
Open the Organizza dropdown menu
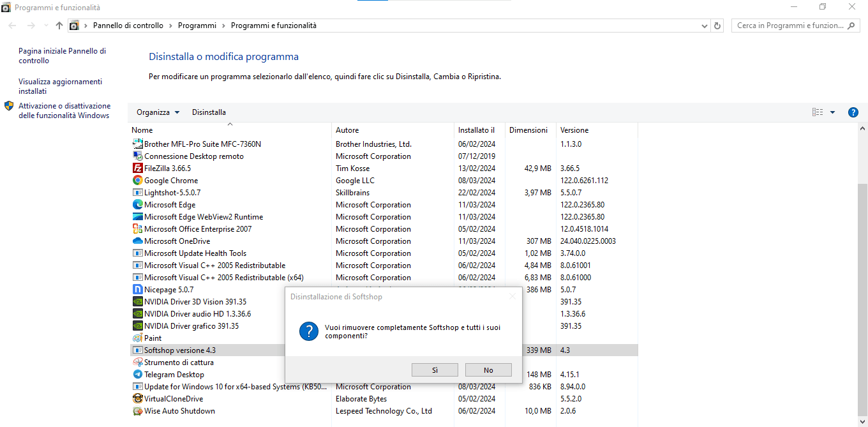click(158, 112)
